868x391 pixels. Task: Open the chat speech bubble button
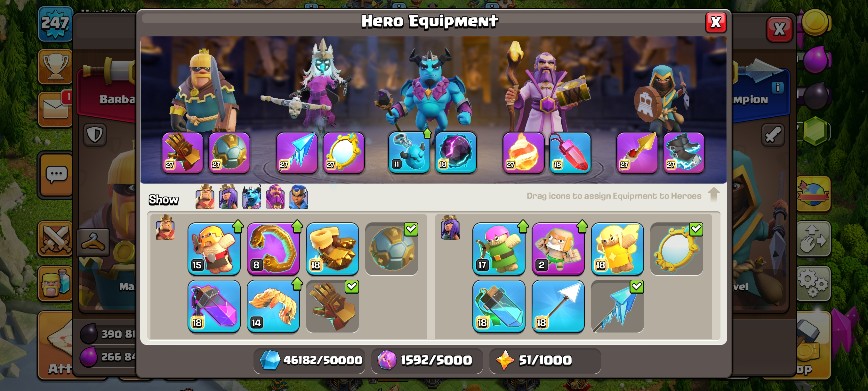point(56,175)
